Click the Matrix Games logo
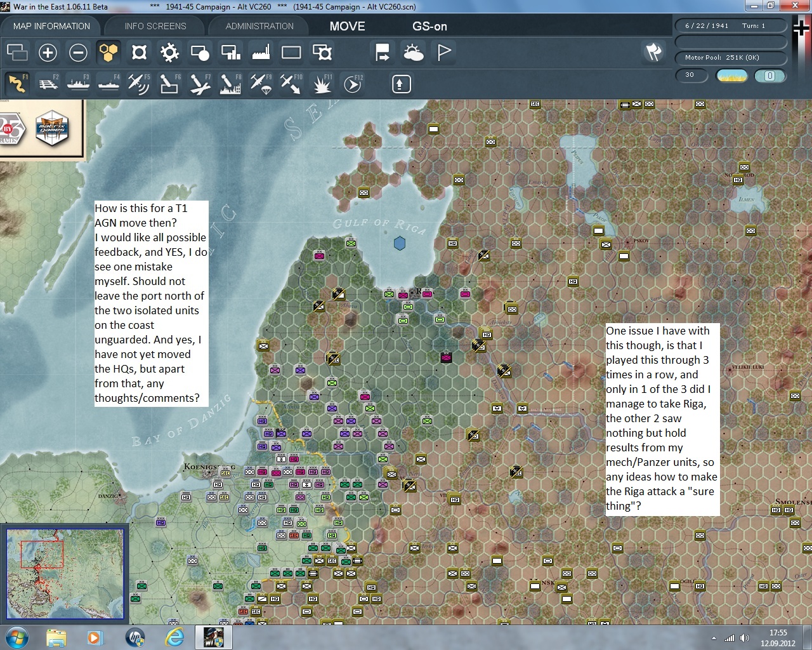This screenshot has height=650, width=812. (x=52, y=128)
